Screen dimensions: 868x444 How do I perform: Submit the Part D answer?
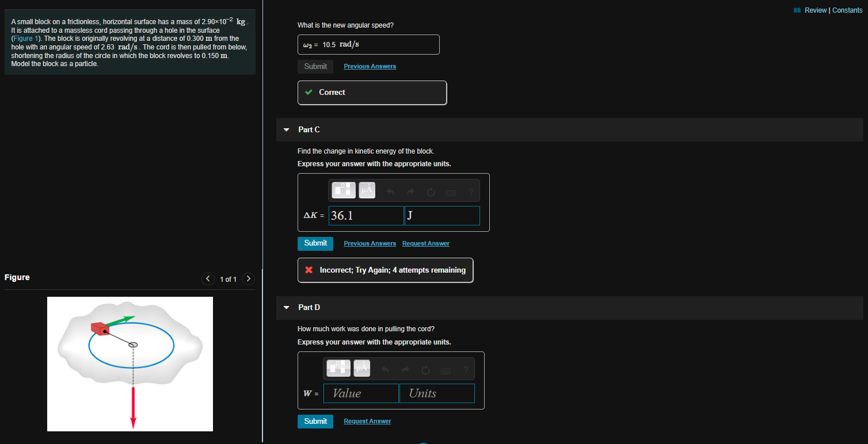pyautogui.click(x=315, y=421)
